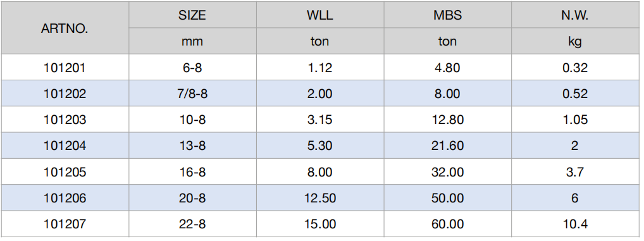The image size is (644, 241).
Task: Click the 21.60 MBS value
Action: click(x=447, y=145)
